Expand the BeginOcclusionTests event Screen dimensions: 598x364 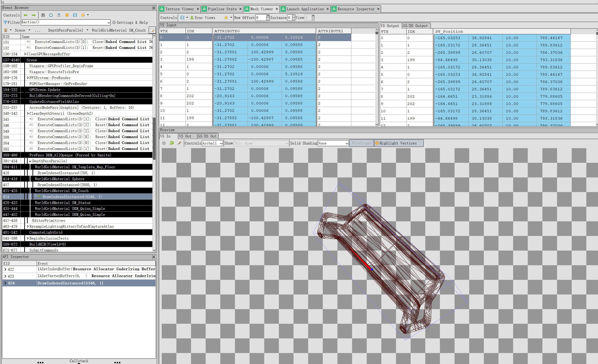28,238
